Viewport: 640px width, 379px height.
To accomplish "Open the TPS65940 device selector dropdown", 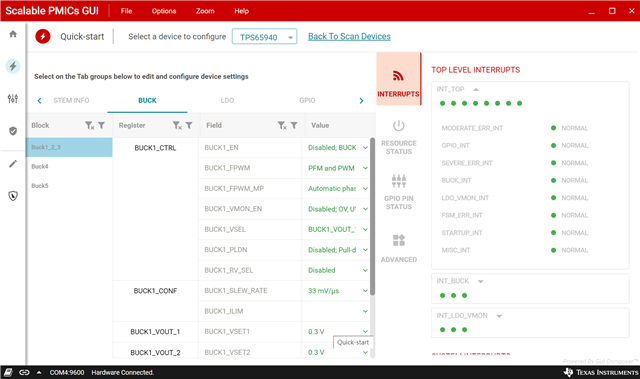I will coord(264,37).
